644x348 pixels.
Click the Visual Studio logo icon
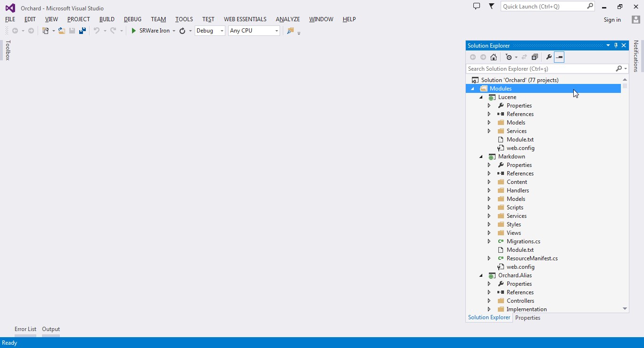10,8
